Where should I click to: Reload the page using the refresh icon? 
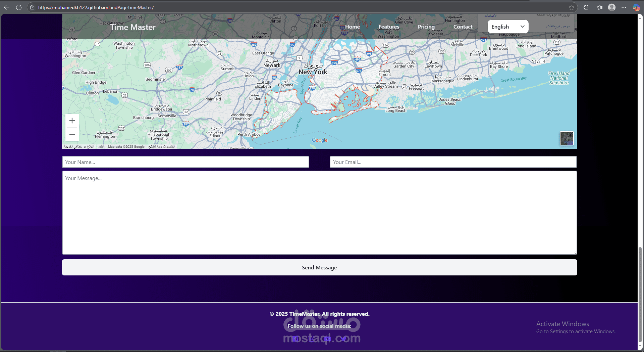click(19, 7)
